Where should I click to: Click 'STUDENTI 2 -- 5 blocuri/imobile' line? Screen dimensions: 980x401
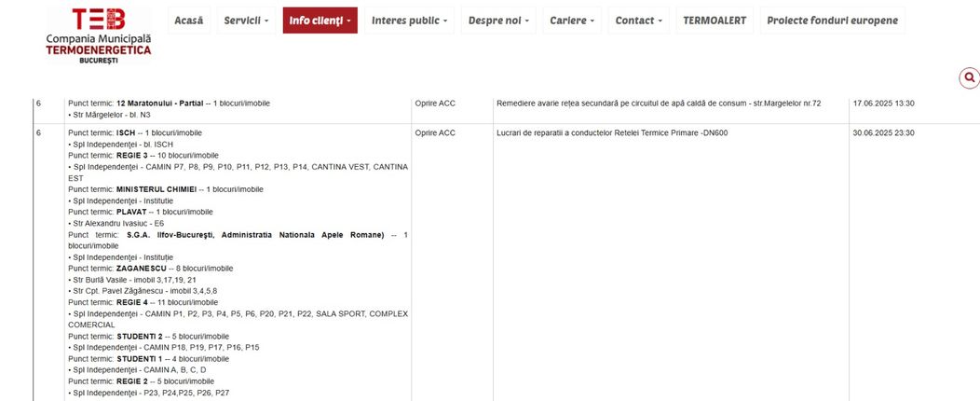(x=149, y=337)
